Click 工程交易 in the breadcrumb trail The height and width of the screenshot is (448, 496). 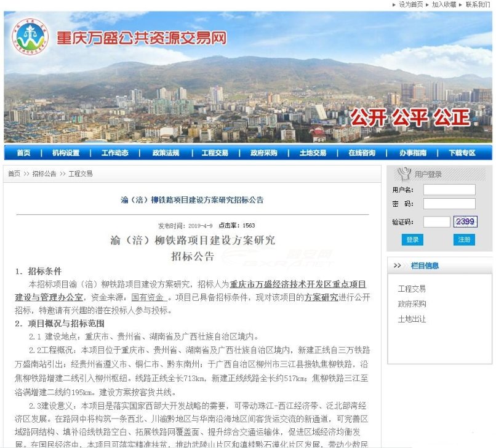[x=81, y=174]
